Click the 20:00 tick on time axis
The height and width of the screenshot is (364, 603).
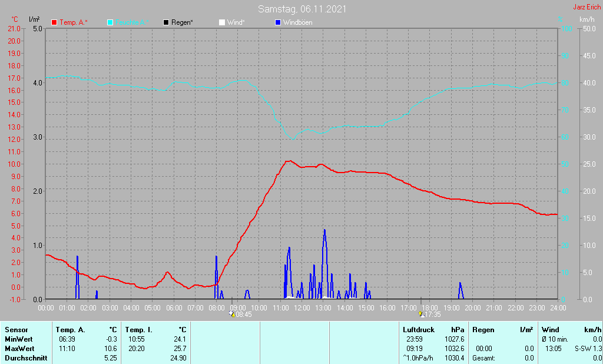(473, 308)
